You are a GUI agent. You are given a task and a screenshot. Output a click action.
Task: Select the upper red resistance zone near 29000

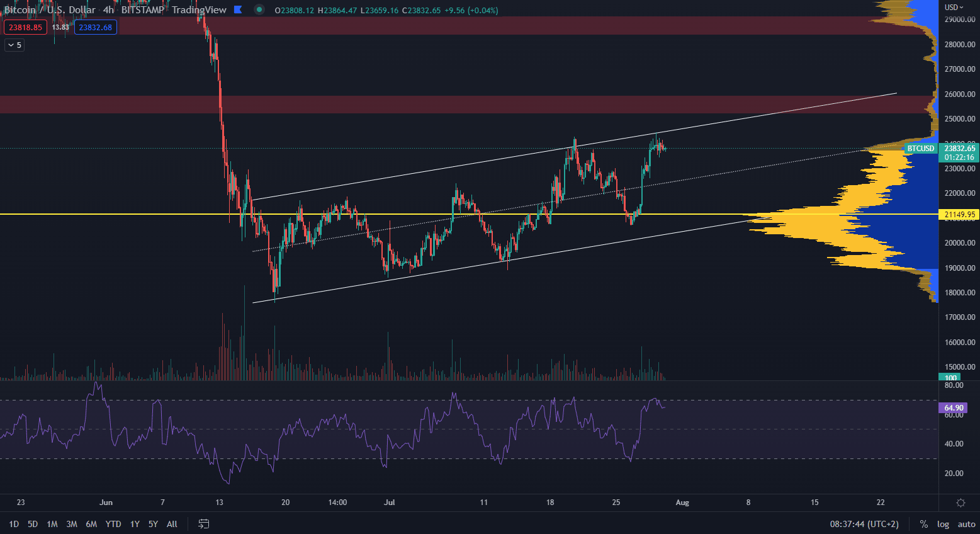pos(441,26)
